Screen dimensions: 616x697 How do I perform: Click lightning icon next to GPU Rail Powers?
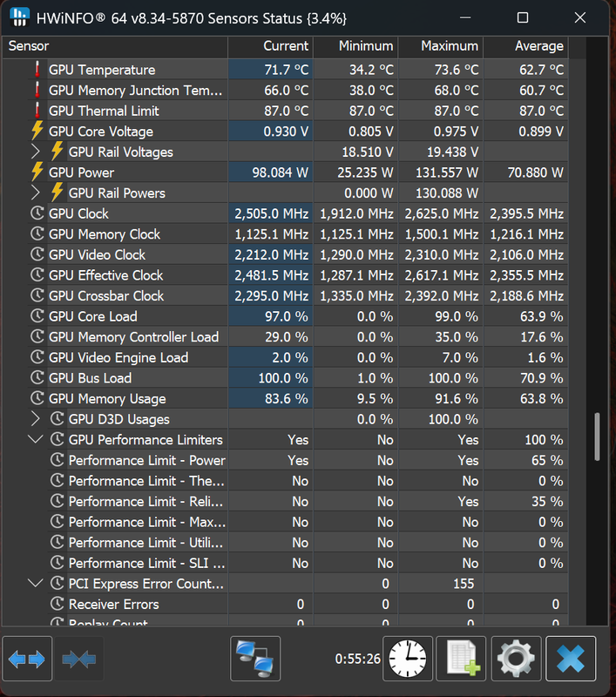coord(57,192)
